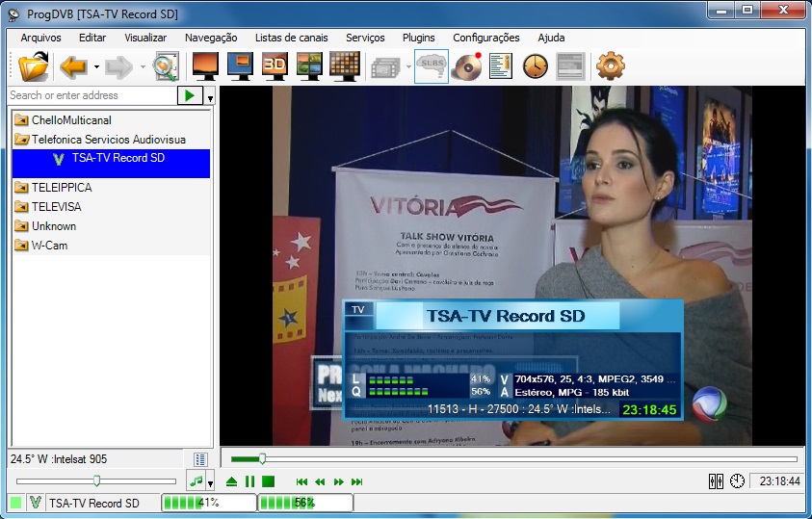Rewind with double left arrows
812x519 pixels.
coord(320,481)
